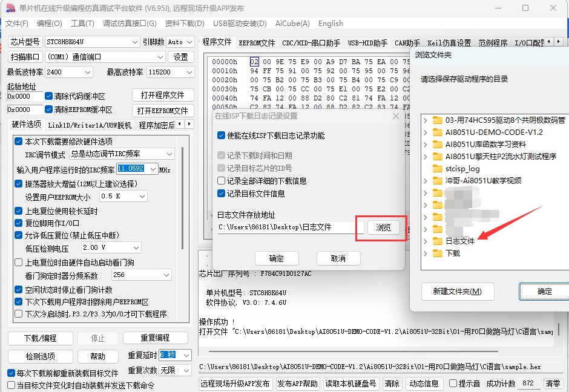Switch to the Keil仿真设置 tab

449,43
